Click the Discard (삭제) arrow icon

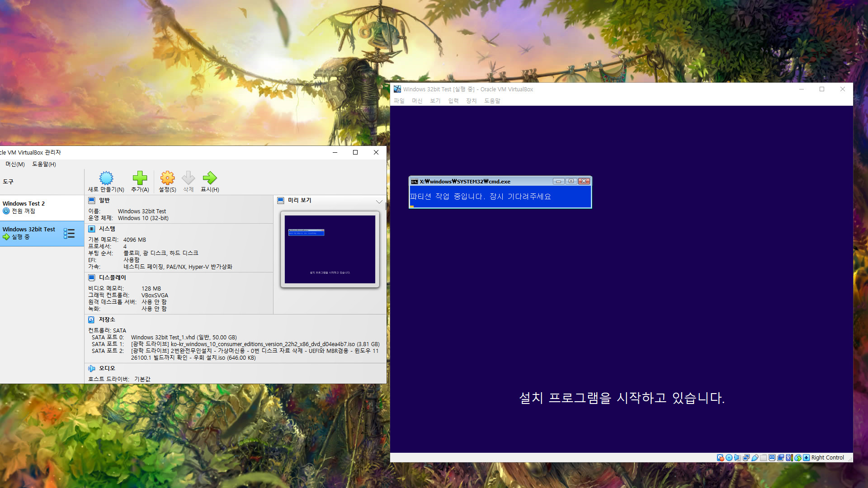coord(188,178)
